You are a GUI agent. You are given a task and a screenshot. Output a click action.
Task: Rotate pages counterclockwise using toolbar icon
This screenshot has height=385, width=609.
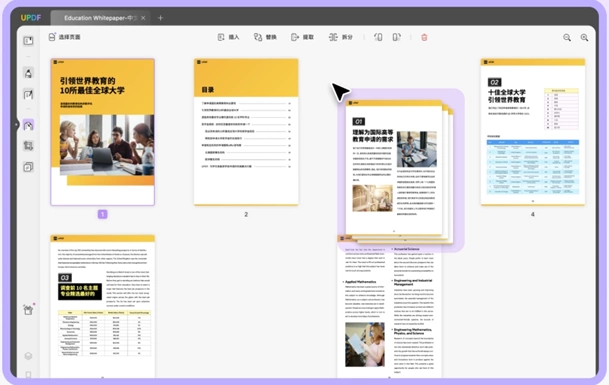[378, 37]
